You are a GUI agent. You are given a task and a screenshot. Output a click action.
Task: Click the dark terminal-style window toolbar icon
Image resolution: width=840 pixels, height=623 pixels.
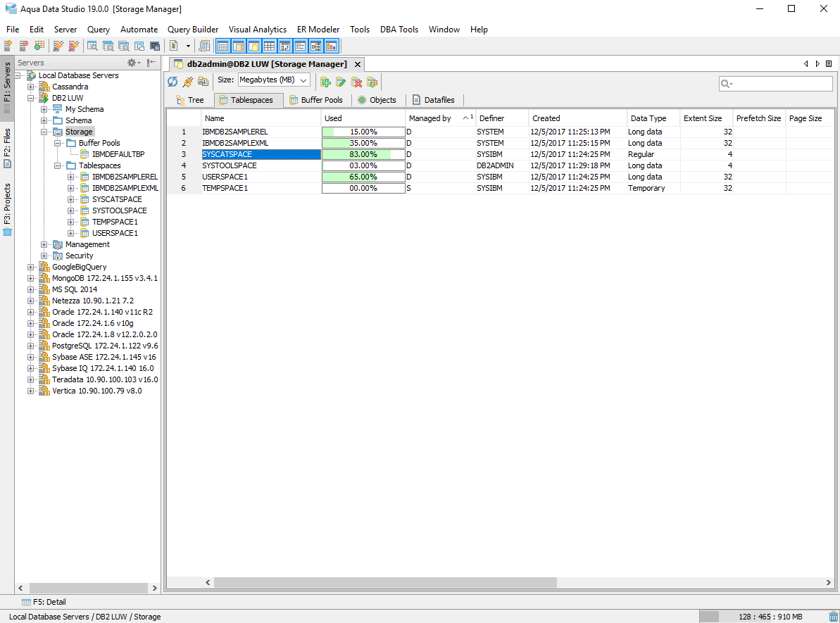[x=155, y=46]
